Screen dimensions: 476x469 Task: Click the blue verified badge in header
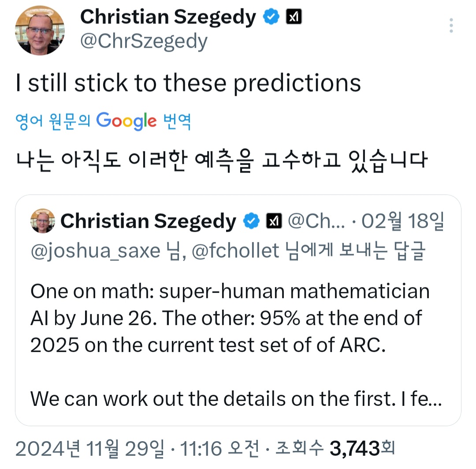pyautogui.click(x=271, y=16)
